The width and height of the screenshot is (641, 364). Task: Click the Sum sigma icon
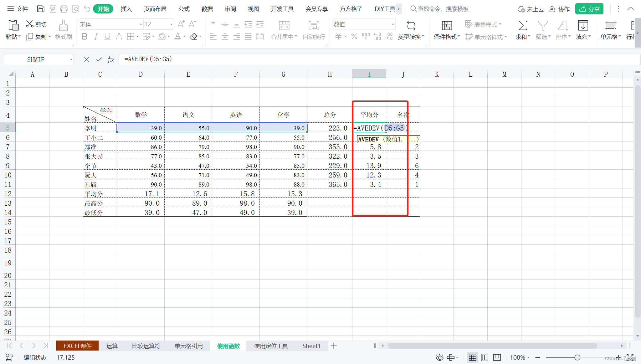point(522,25)
